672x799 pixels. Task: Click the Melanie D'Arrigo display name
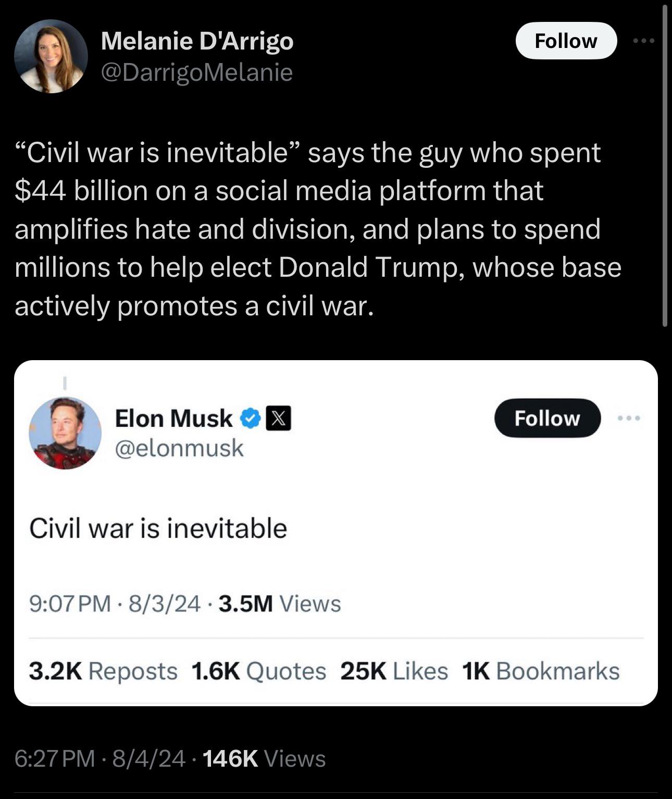pos(197,41)
